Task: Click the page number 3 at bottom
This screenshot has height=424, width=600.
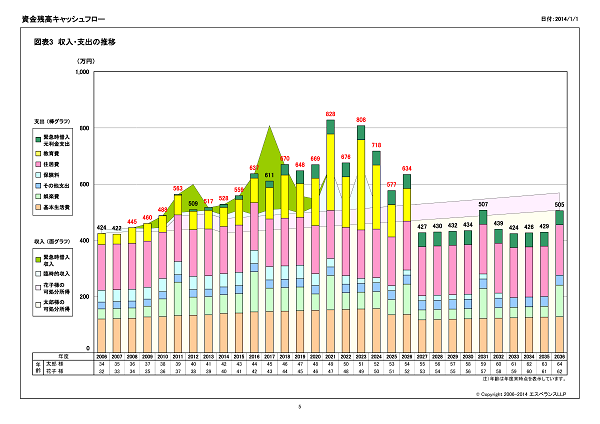Action: point(300,407)
